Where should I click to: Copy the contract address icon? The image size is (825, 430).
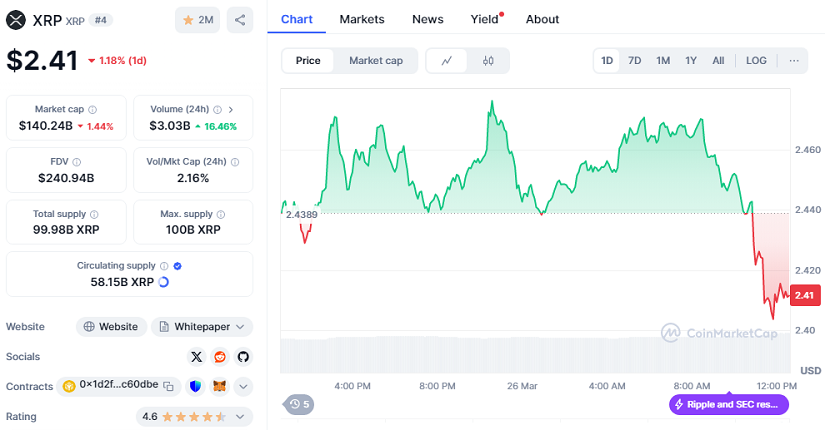click(x=168, y=386)
